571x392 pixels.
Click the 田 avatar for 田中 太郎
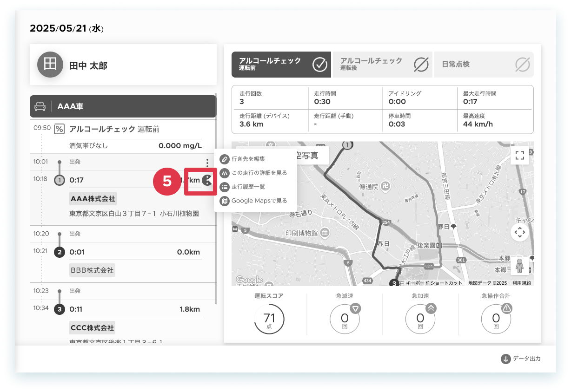(50, 65)
